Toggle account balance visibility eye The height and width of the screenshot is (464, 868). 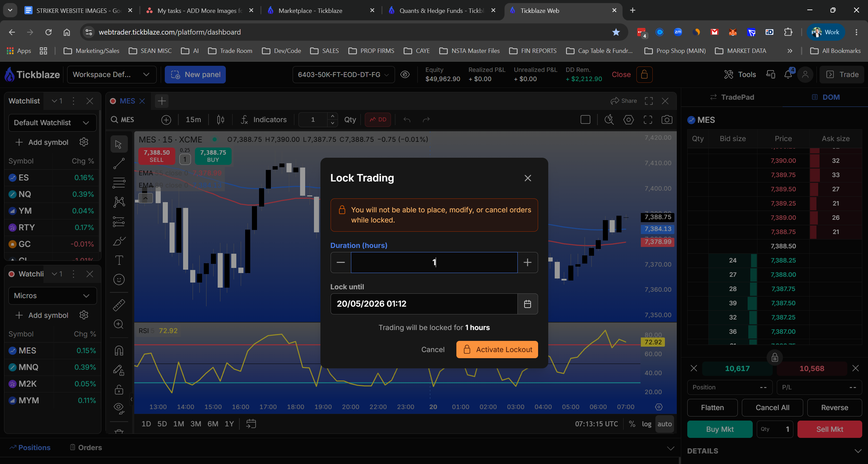pyautogui.click(x=405, y=75)
